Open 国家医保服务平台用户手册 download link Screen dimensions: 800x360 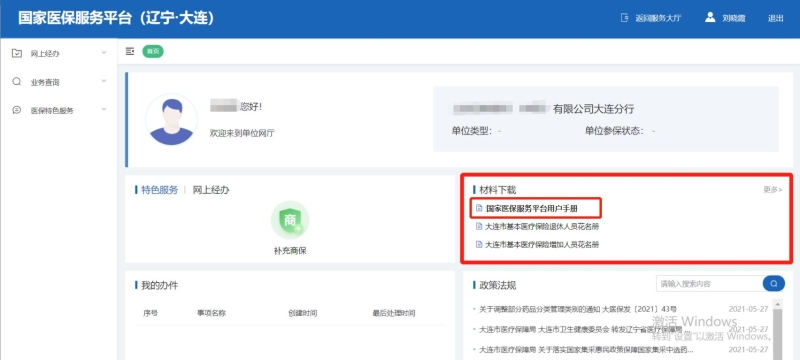532,208
